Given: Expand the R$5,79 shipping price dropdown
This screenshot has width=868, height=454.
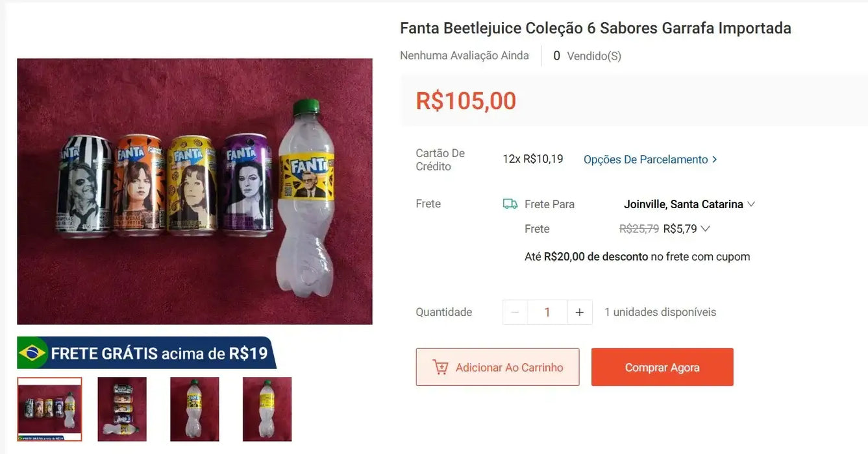Looking at the screenshot, I should [x=706, y=229].
